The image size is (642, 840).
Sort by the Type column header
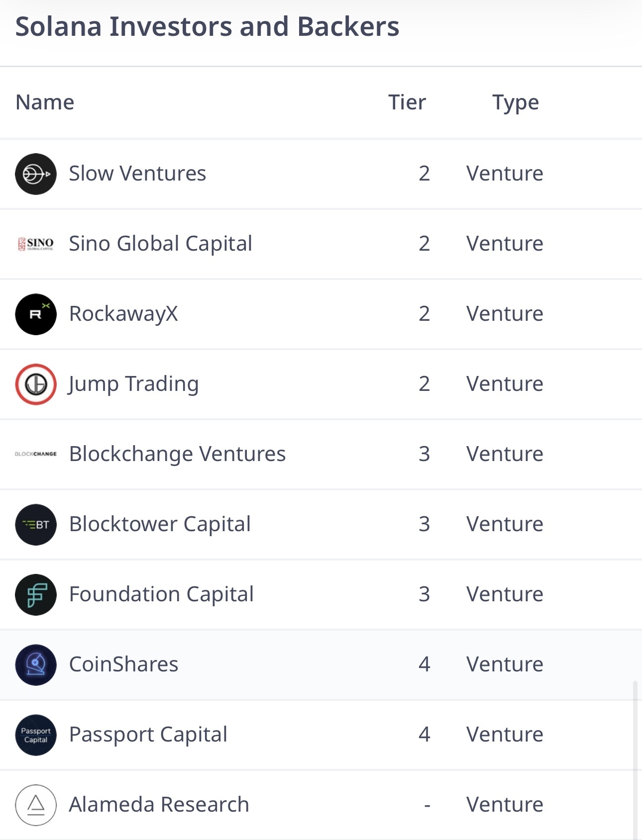516,103
